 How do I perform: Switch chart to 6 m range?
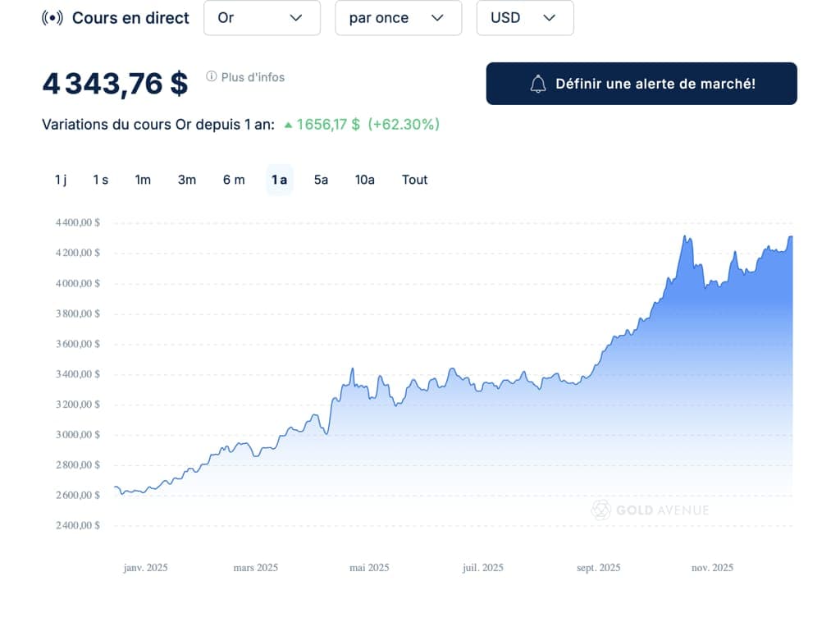[234, 180]
